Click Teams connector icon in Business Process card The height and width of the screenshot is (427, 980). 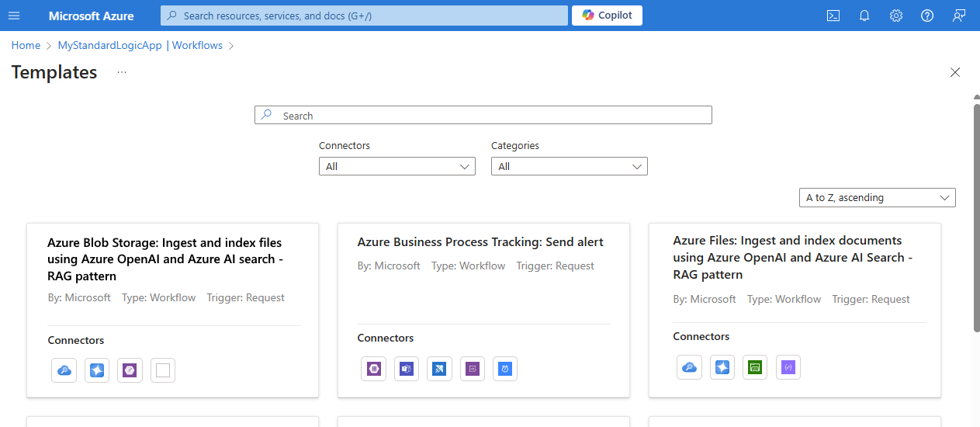click(407, 369)
